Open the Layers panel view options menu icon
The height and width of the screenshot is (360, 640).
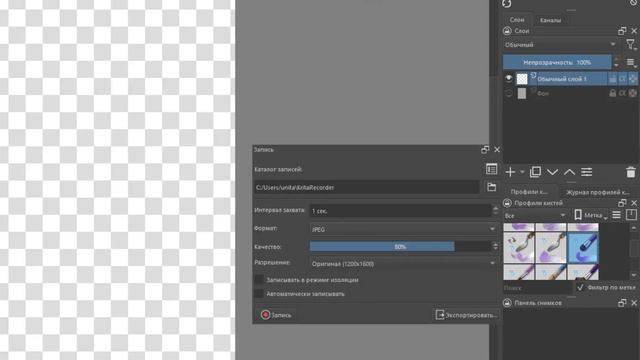click(631, 62)
